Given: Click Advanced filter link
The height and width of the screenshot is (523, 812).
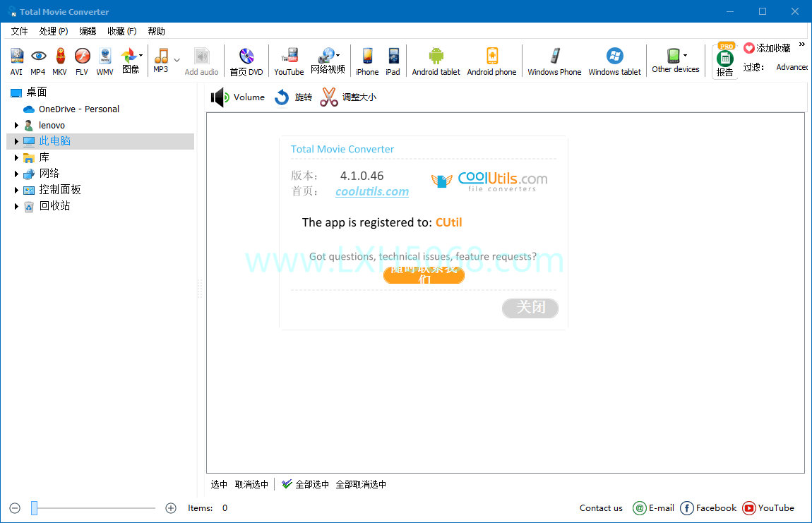Looking at the screenshot, I should (x=792, y=67).
